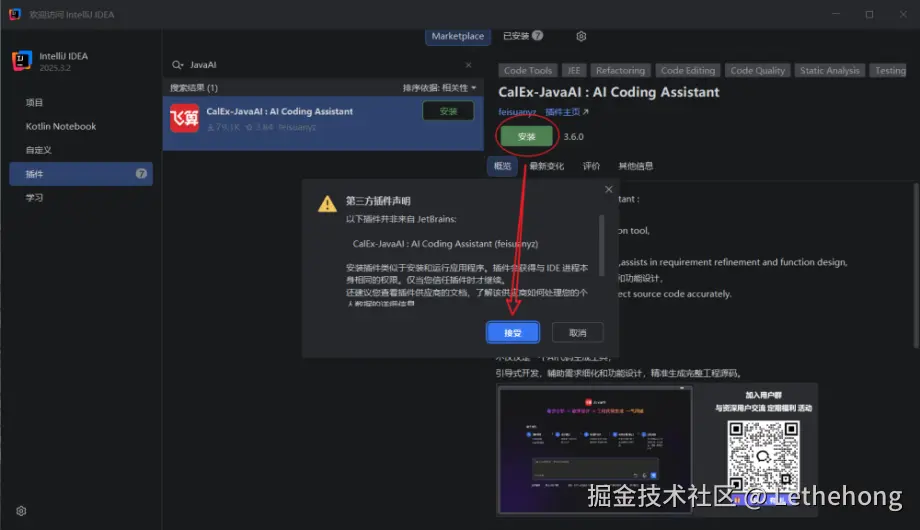
Task: Select CalEx-JavaAI result in search list
Action: 323,123
